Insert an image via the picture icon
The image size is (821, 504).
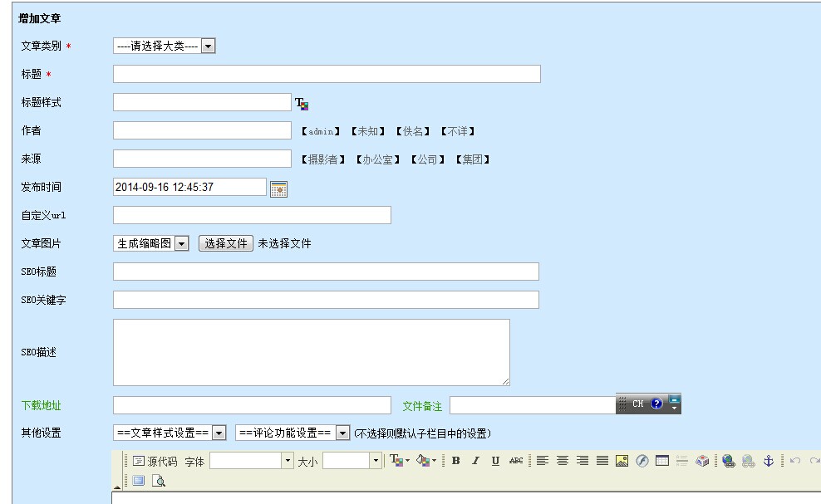tap(622, 461)
